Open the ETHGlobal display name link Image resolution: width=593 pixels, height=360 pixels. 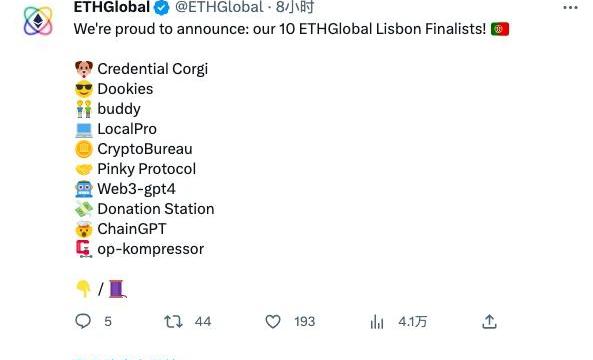coord(112,7)
